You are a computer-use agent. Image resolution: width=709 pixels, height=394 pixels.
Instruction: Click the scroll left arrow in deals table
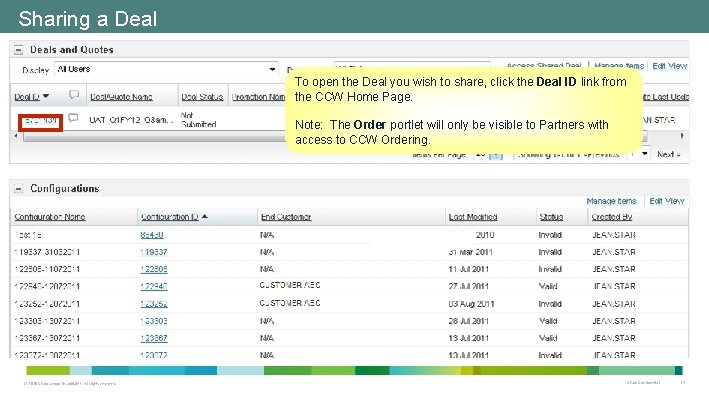point(16,136)
